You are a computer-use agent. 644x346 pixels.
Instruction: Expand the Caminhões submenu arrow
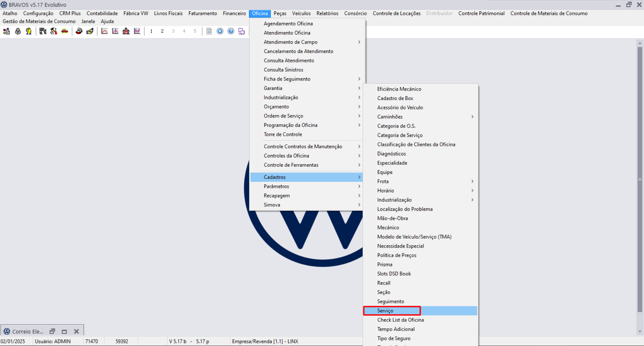(x=472, y=117)
